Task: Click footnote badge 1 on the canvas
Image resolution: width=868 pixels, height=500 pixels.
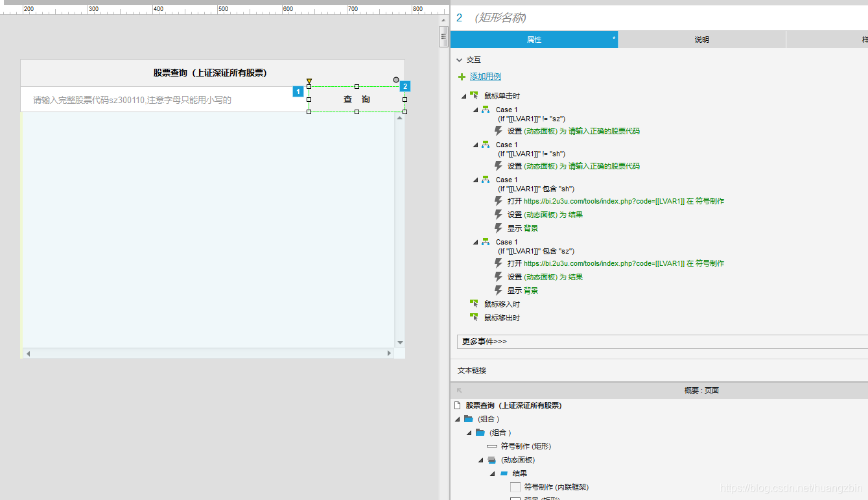Action: (298, 92)
